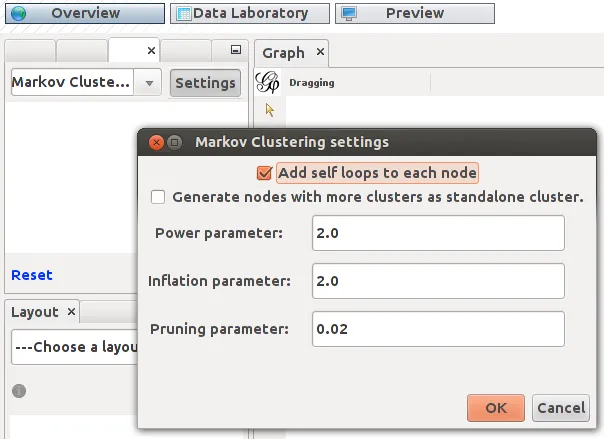Uncheck Add self loops to each node
Image resolution: width=604 pixels, height=439 pixels.
pos(264,173)
